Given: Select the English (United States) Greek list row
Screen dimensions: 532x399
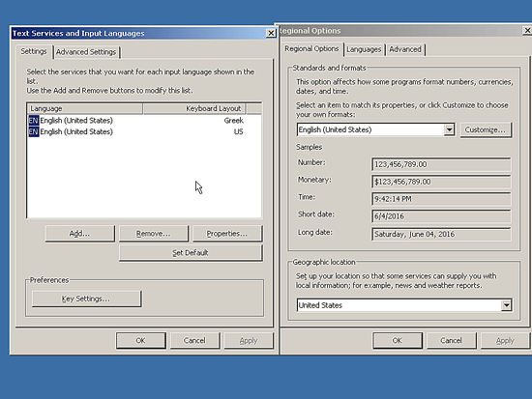Looking at the screenshot, I should pyautogui.click(x=144, y=121).
